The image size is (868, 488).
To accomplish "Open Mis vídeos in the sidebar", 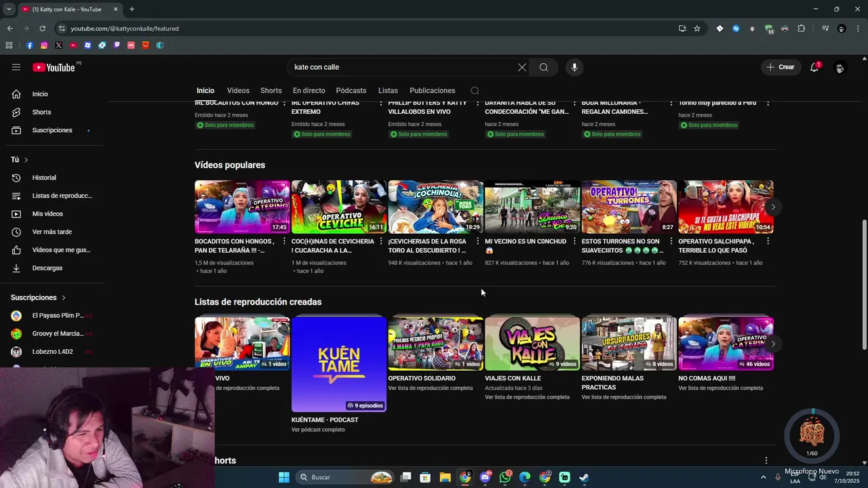I will pyautogui.click(x=52, y=213).
